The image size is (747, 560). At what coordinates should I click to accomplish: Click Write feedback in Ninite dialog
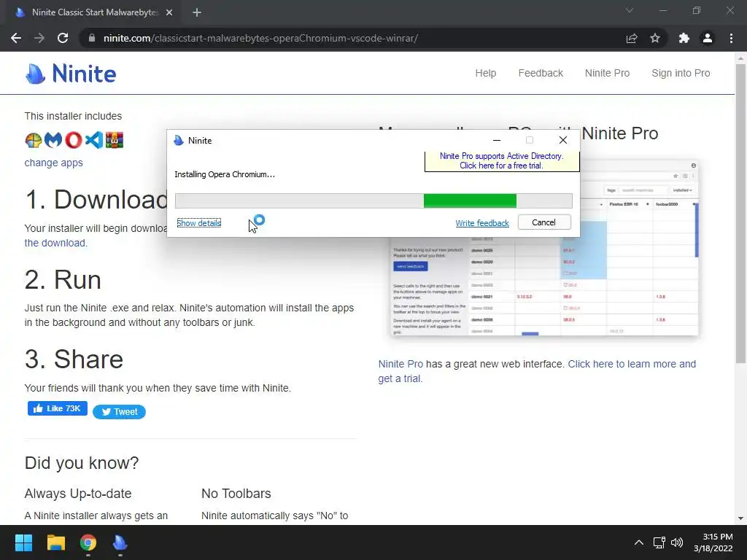[482, 223]
